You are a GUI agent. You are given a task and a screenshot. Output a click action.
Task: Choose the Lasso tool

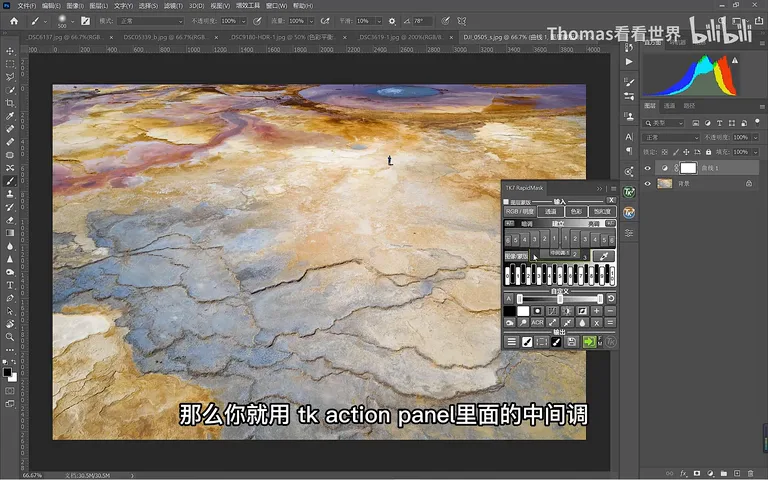[x=10, y=77]
